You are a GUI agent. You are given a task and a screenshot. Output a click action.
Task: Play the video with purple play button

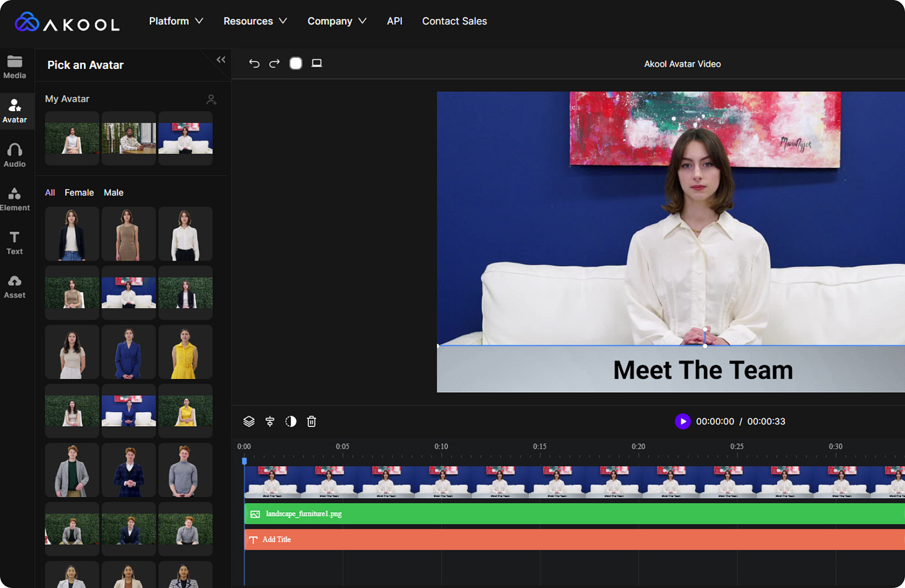tap(682, 421)
